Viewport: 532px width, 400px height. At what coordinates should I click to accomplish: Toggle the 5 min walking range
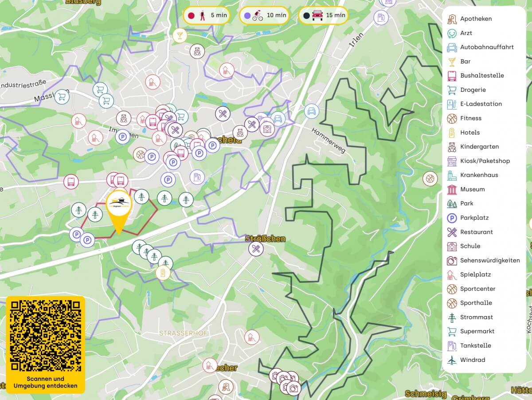pyautogui.click(x=207, y=16)
